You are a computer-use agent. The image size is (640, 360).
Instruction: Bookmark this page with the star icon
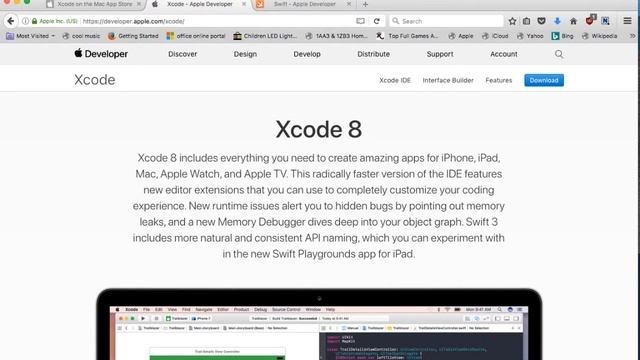pos(512,21)
